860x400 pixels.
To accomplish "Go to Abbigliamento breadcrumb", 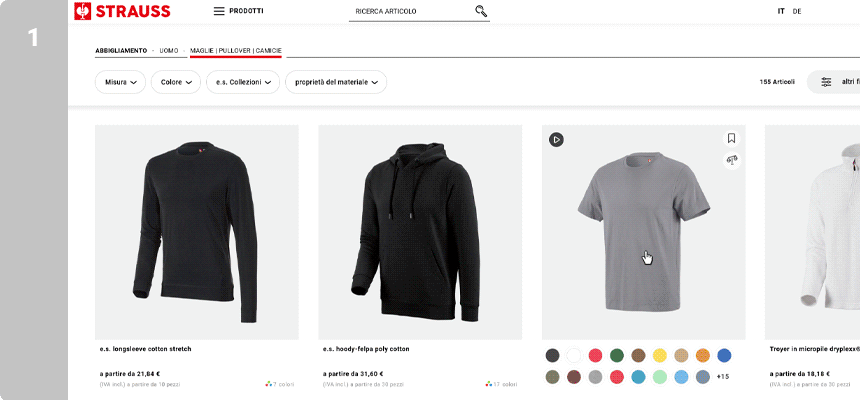I will point(121,50).
